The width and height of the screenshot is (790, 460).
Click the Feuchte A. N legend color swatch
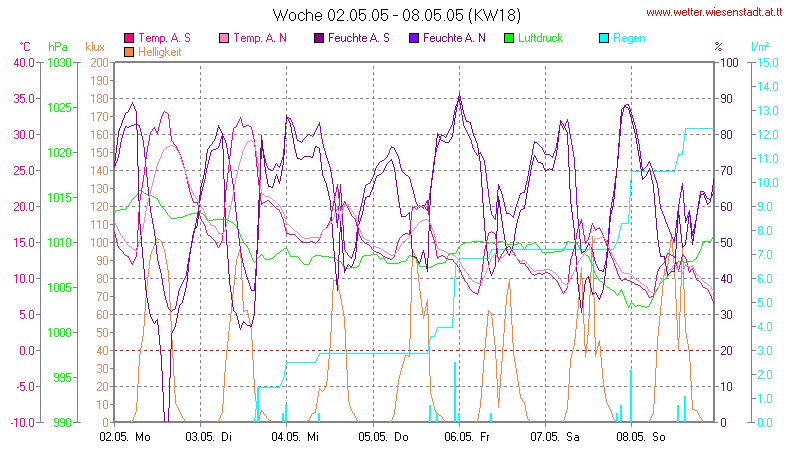[x=414, y=38]
